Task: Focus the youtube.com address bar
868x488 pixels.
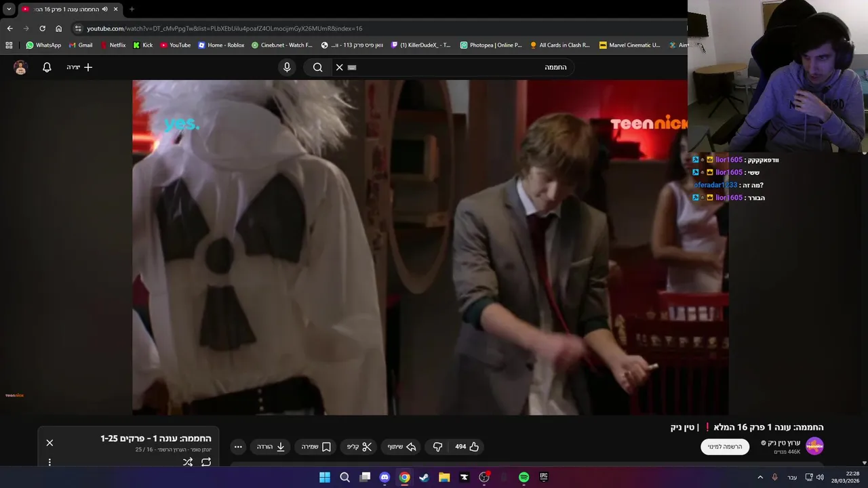Action: coord(380,28)
